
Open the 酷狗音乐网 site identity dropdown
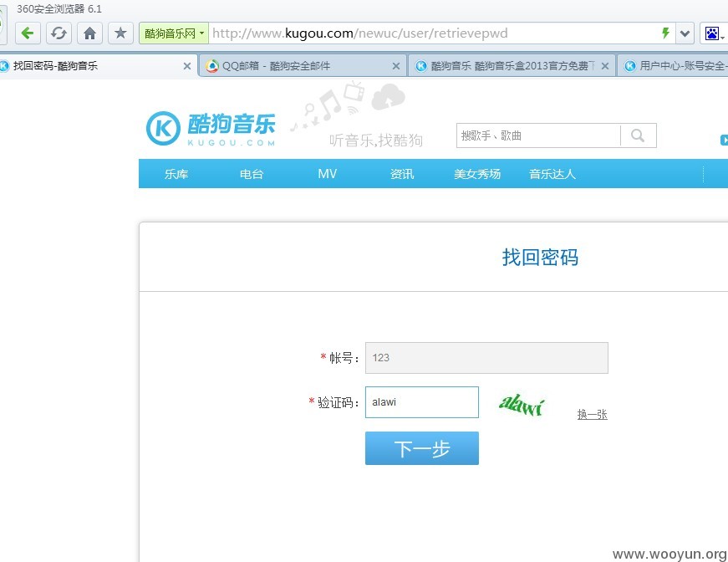(x=174, y=33)
